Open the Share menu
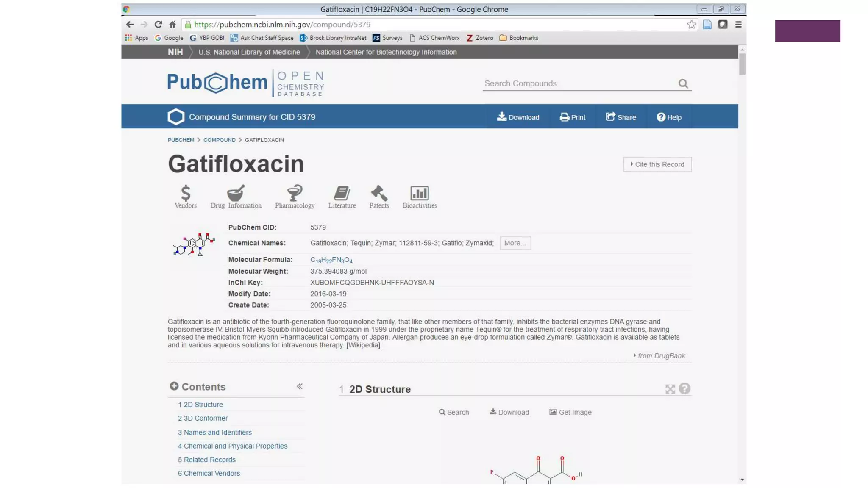Screen dimensions: 868x488 pyautogui.click(x=620, y=117)
